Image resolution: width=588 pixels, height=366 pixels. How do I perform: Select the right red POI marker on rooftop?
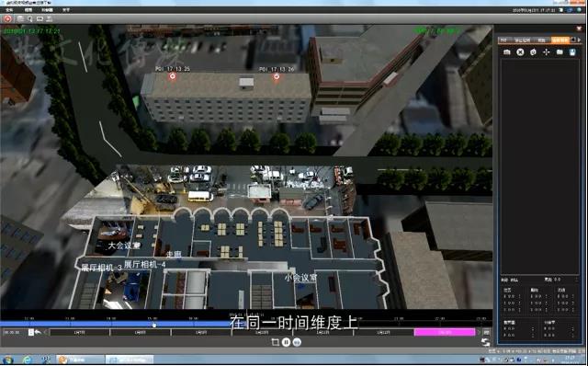coord(277,76)
